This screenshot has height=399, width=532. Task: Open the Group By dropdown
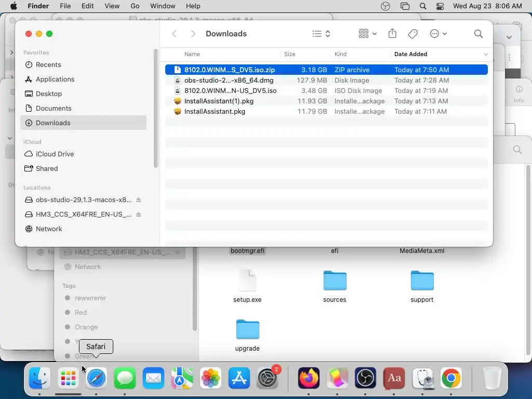[367, 34]
